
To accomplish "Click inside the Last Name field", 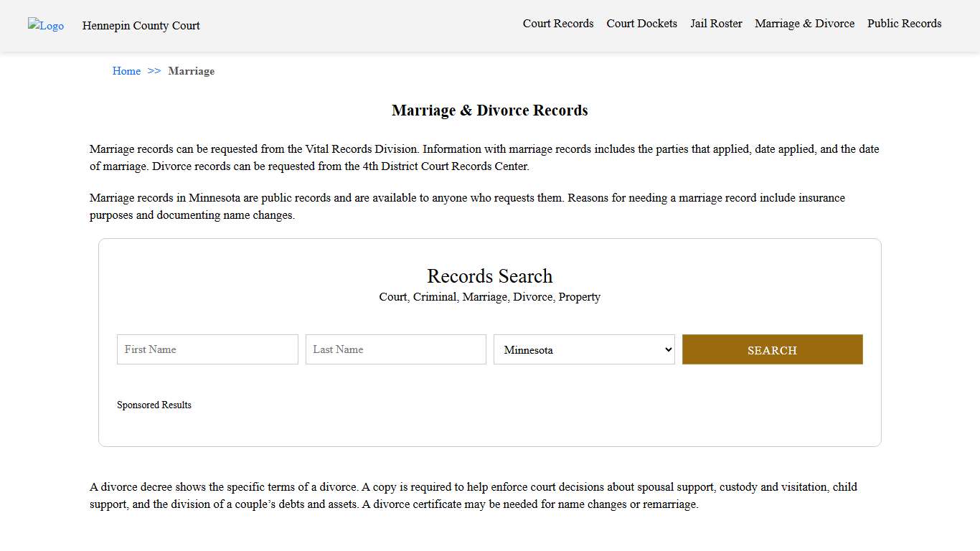I will [395, 349].
